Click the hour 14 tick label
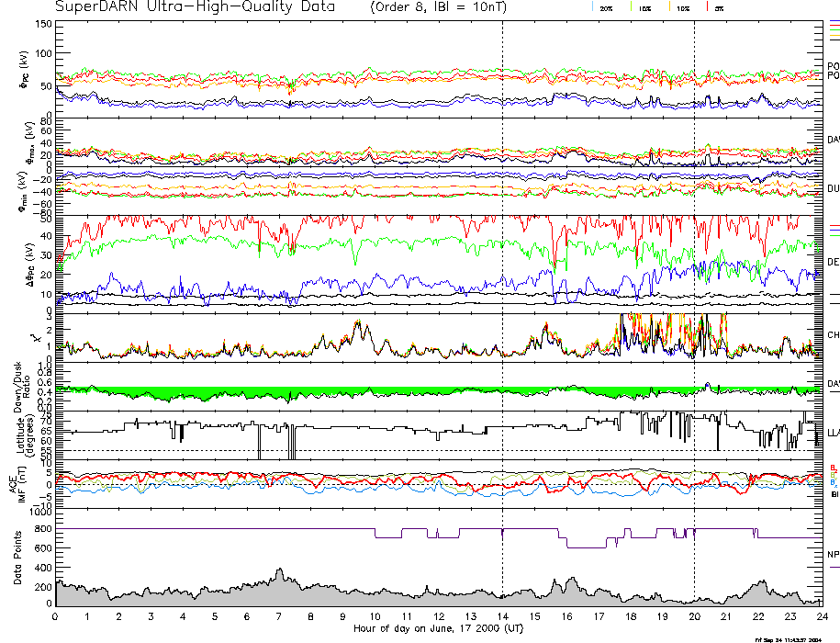 tap(502, 617)
